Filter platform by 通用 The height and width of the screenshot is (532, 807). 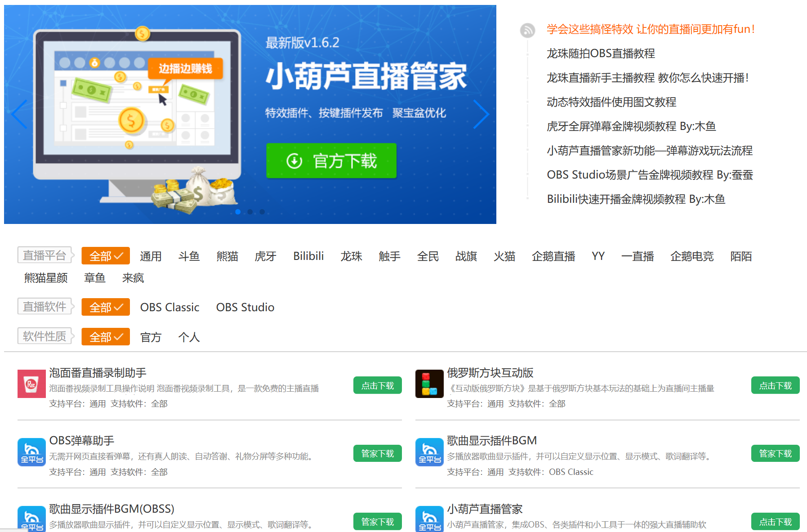(x=151, y=256)
